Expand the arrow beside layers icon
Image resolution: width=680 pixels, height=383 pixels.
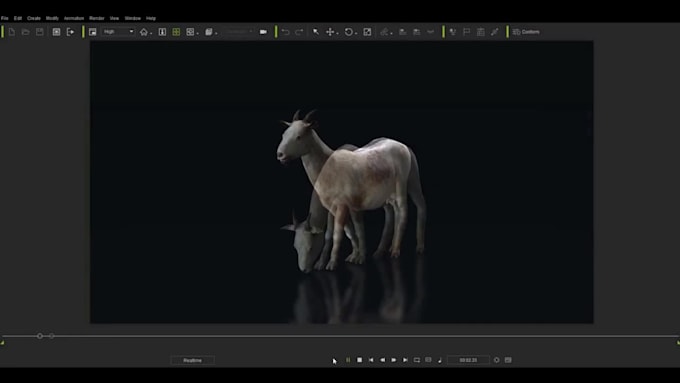pos(216,33)
